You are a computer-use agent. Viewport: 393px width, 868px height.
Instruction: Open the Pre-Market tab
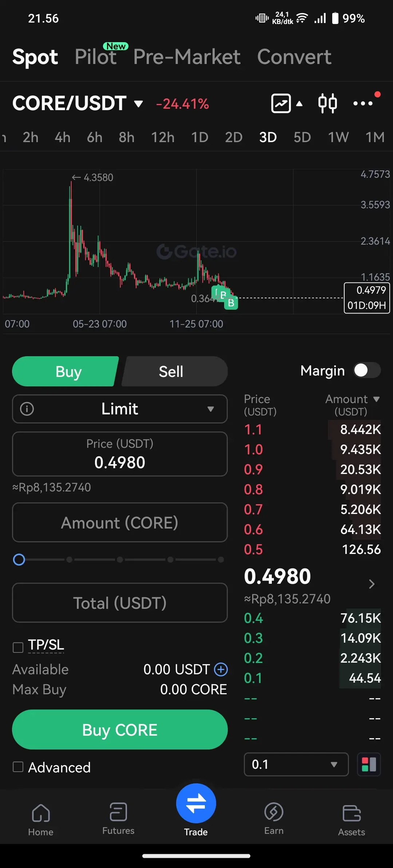tap(187, 57)
